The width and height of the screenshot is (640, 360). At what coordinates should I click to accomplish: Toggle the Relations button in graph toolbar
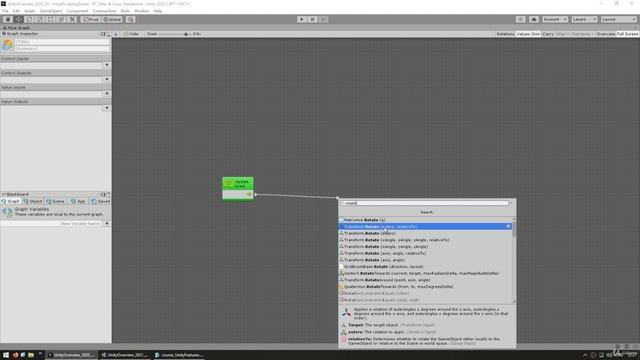tap(505, 34)
